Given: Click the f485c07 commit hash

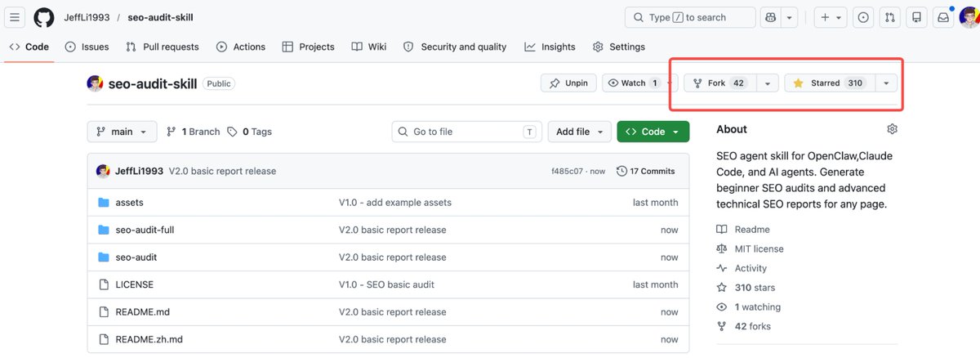Looking at the screenshot, I should coord(568,172).
